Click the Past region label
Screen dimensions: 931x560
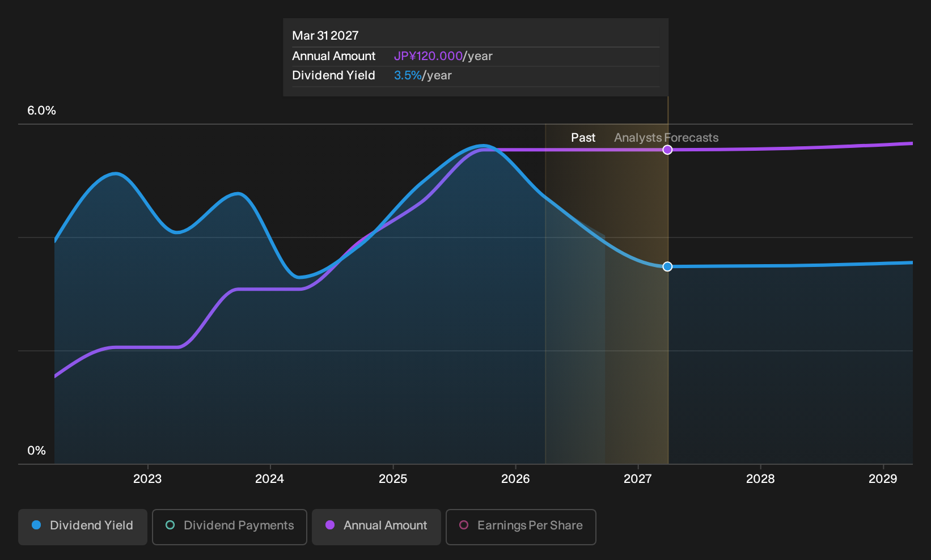click(583, 138)
